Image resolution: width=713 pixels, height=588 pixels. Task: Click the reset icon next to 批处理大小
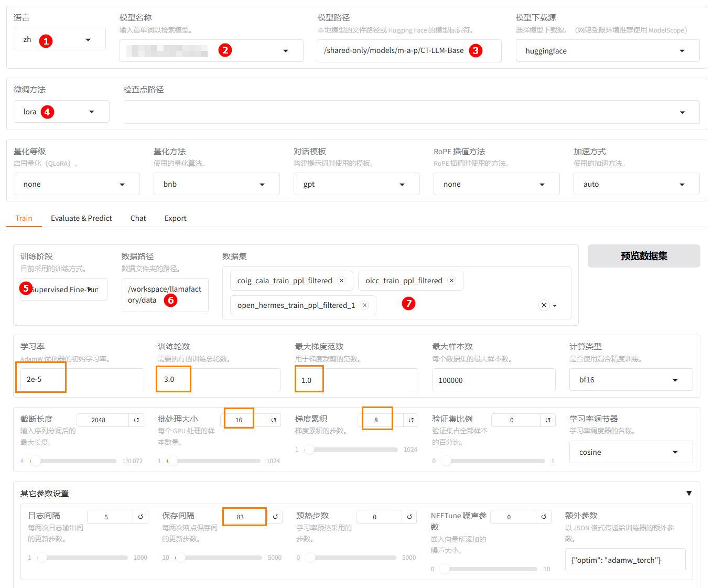(274, 420)
